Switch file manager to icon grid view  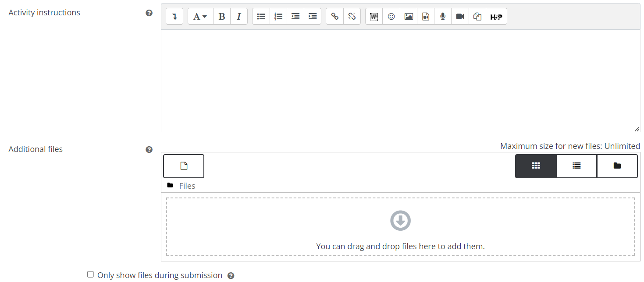point(536,166)
